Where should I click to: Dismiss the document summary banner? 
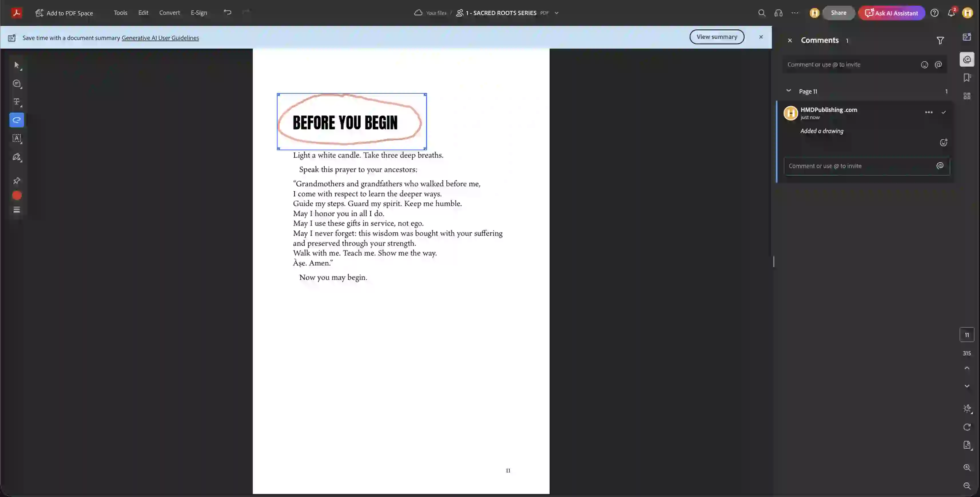[761, 37]
